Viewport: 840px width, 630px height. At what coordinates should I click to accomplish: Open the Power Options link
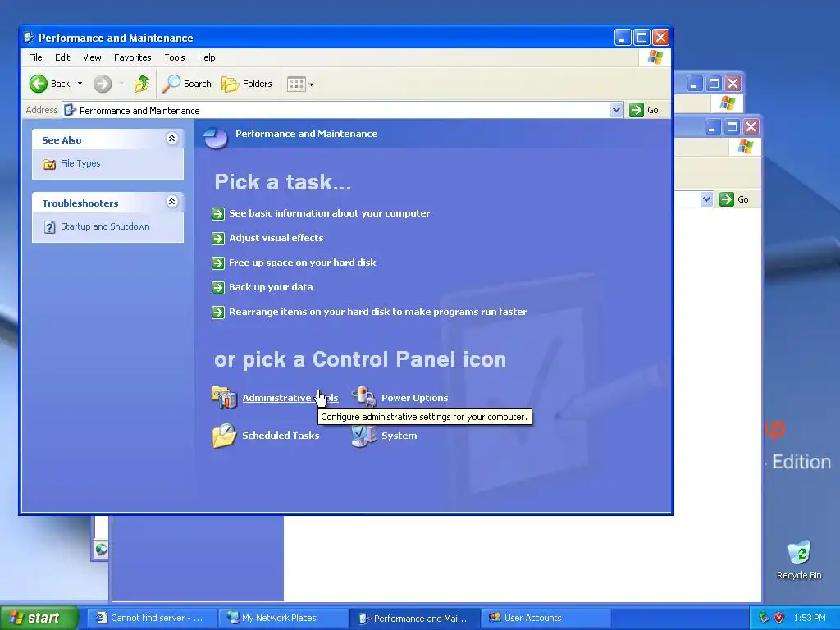pos(414,398)
